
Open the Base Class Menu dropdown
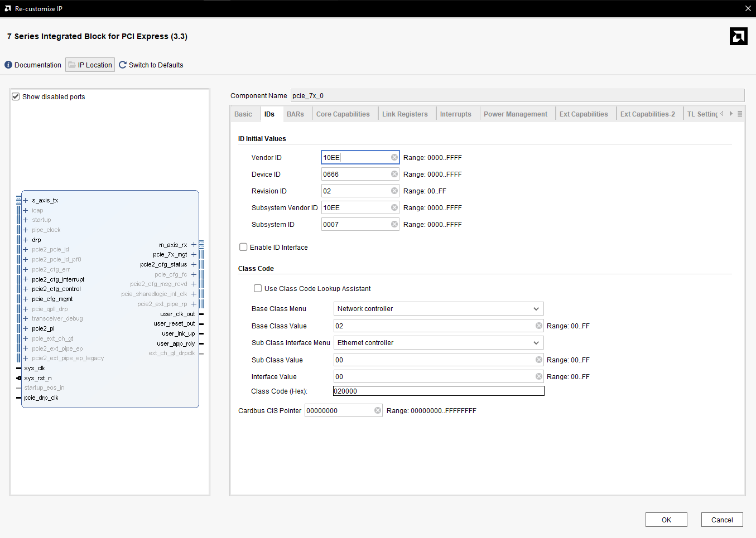[x=536, y=309]
